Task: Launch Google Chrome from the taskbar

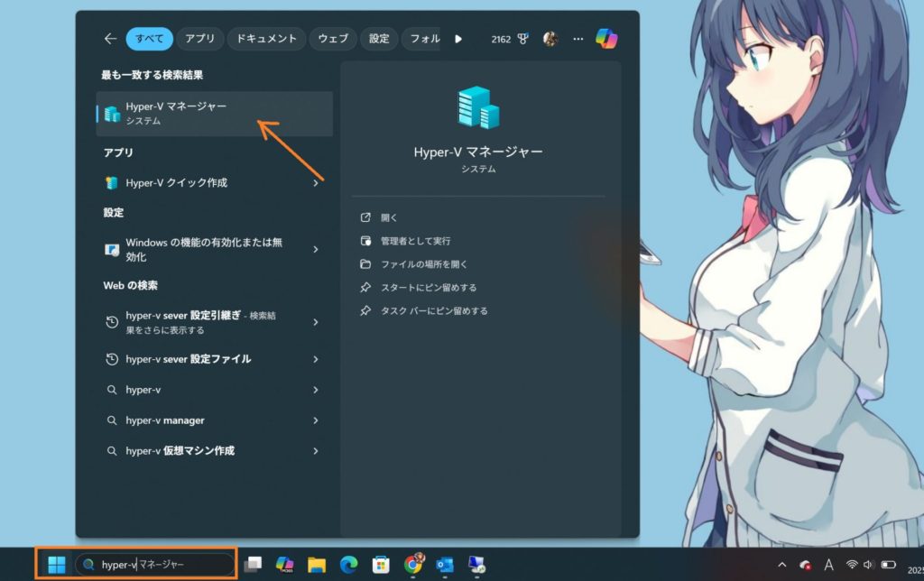Action: click(x=413, y=565)
